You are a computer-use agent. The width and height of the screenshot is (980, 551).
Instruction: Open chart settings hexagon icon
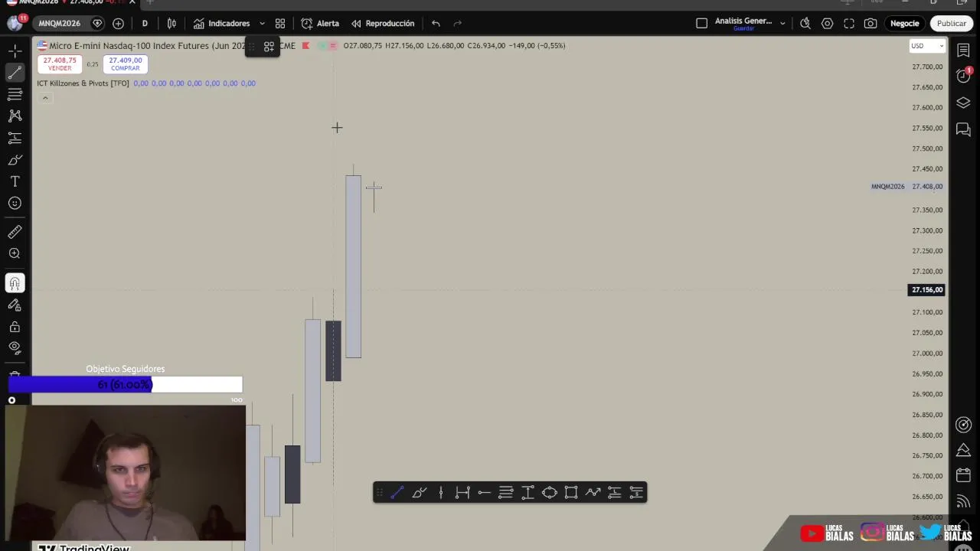pyautogui.click(x=827, y=24)
